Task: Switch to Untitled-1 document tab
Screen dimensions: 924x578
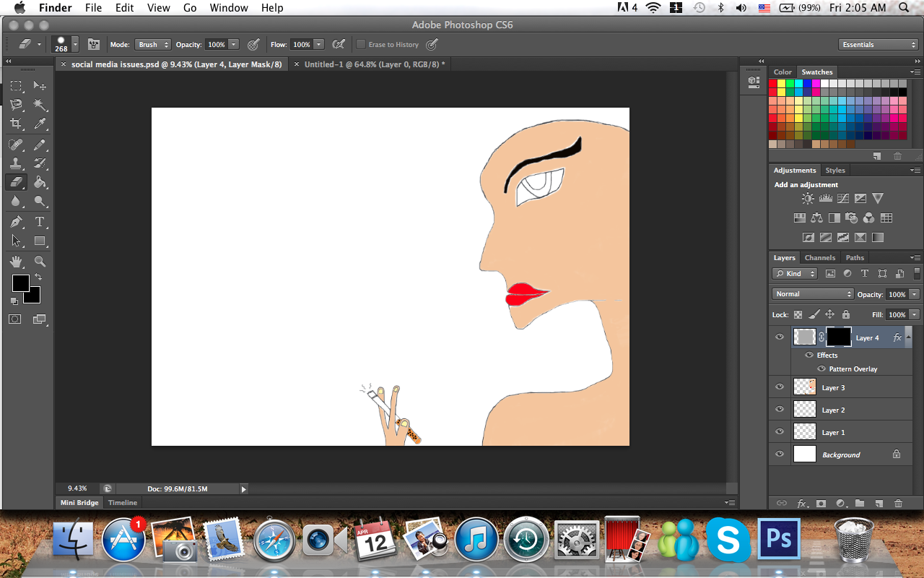Action: [x=372, y=64]
